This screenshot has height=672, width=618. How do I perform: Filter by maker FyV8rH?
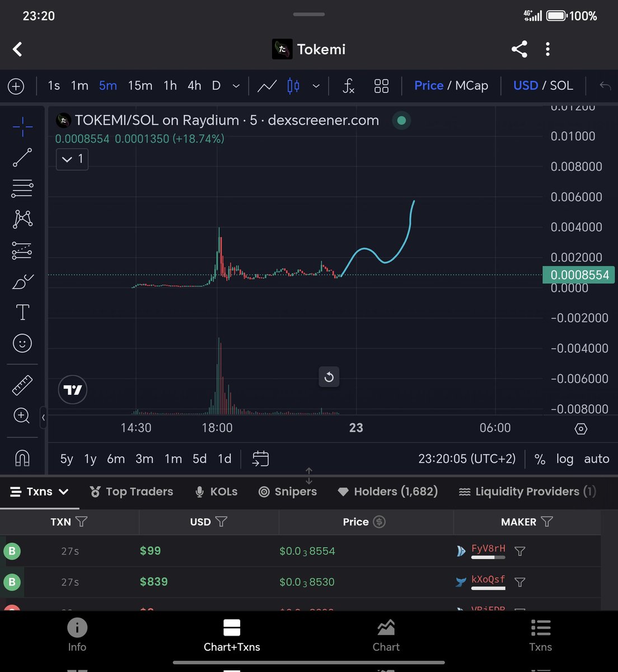click(519, 552)
